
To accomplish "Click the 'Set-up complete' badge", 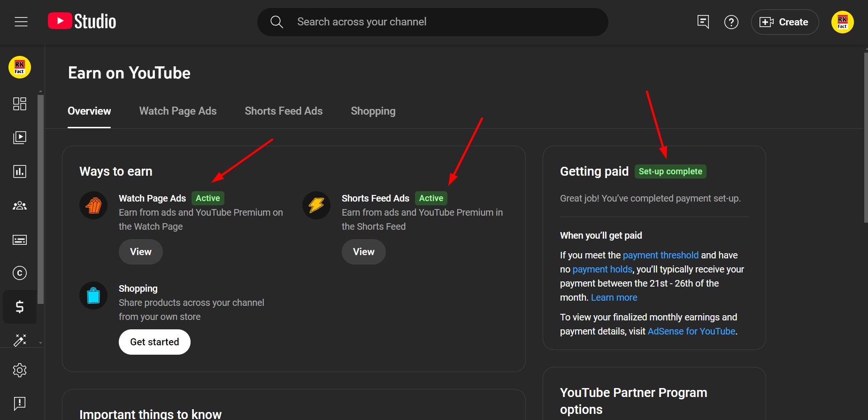I will click(670, 171).
